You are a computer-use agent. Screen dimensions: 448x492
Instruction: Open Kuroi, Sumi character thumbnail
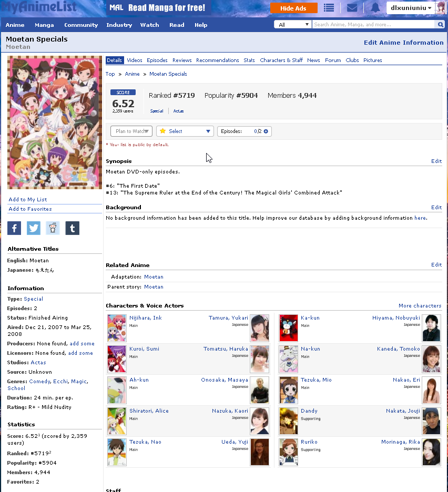pos(117,359)
